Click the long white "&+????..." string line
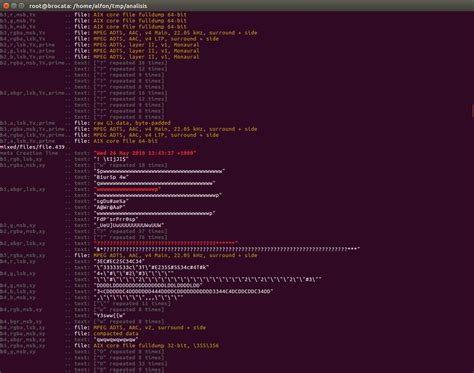This screenshot has height=373, width=474. 227,249
